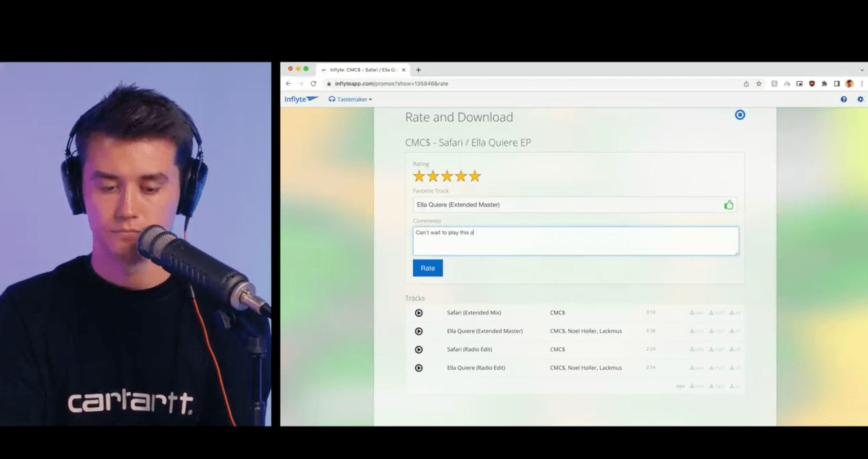This screenshot has width=868, height=459.
Task: Download the aif zip of all tracks
Action: 735,386
